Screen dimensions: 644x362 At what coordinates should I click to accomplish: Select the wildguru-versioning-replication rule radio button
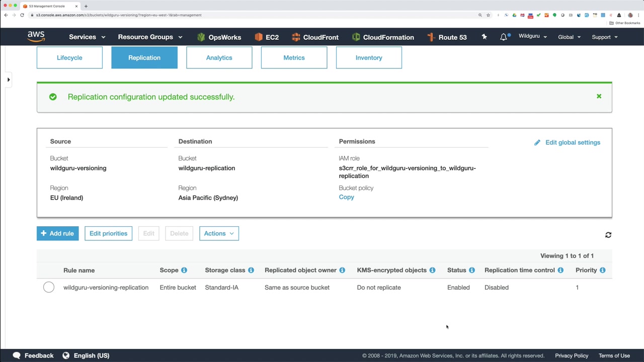[49, 287]
